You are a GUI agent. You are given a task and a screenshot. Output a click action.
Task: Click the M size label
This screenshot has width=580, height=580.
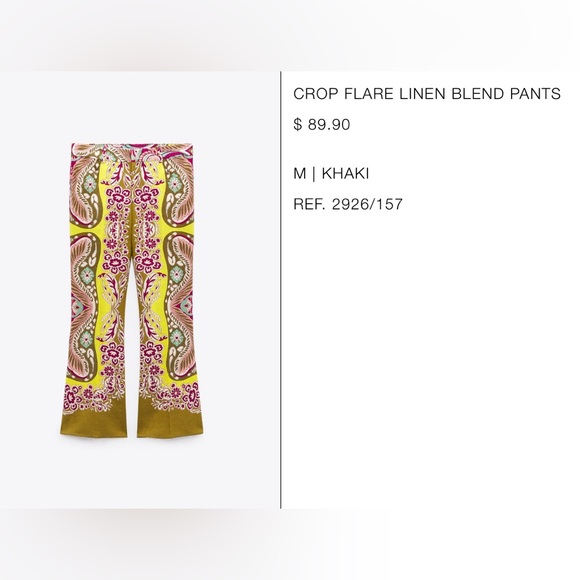pyautogui.click(x=299, y=173)
